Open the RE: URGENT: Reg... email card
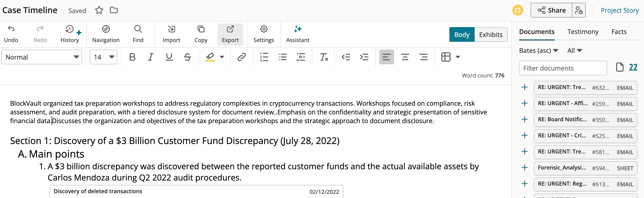Image resolution: width=644 pixels, height=198 pixels. click(585, 184)
